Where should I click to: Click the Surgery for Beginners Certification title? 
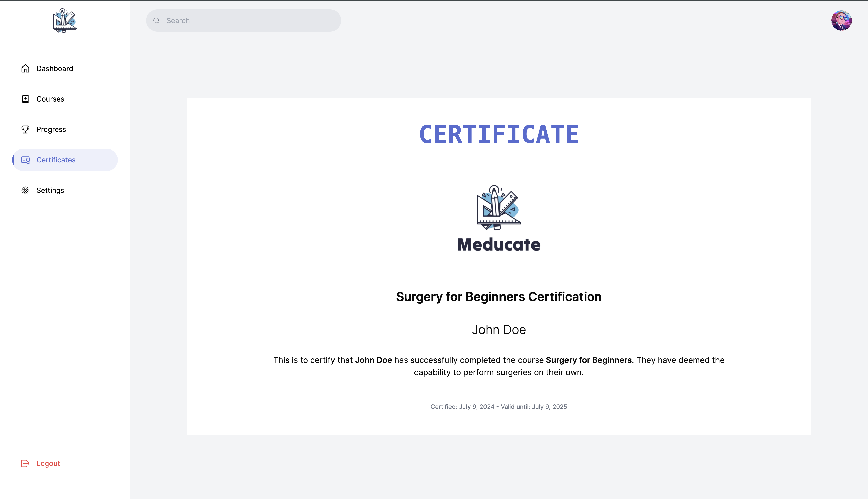499,297
